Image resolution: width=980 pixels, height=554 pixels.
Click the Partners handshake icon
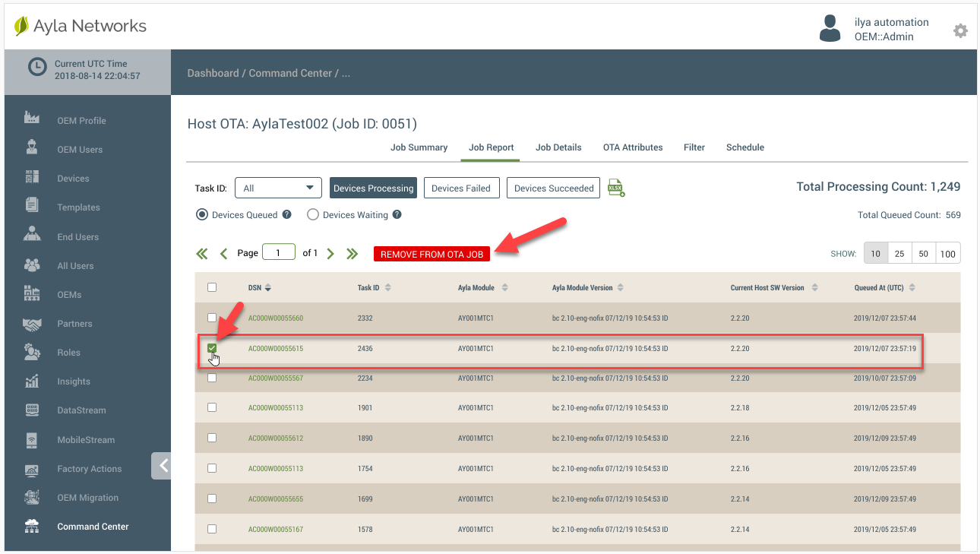click(32, 324)
